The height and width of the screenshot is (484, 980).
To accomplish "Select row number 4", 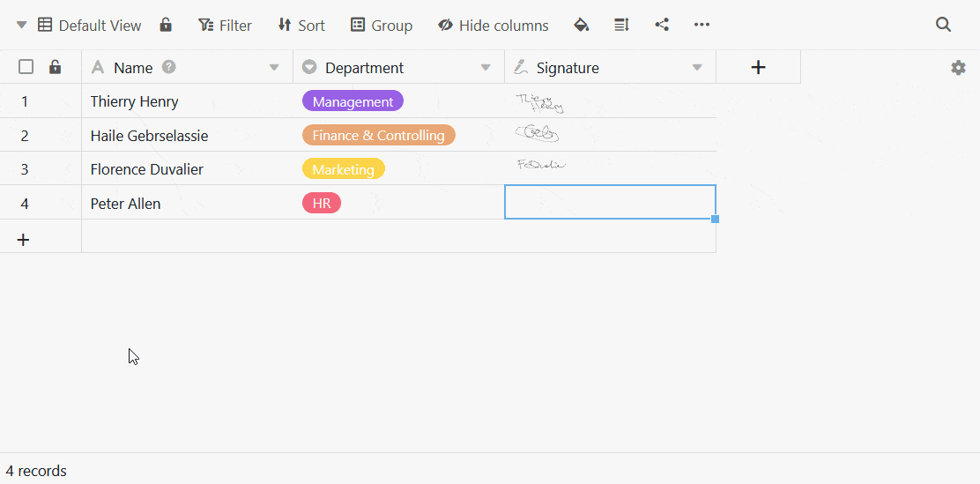I will 25,203.
